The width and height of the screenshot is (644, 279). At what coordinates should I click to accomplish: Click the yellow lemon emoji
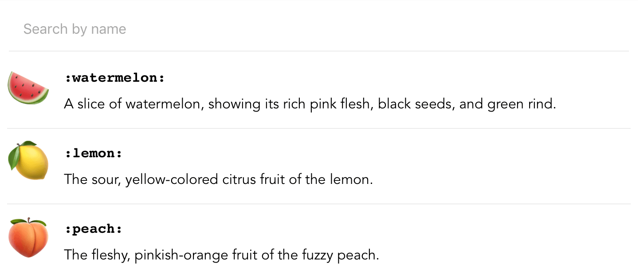[x=28, y=160]
